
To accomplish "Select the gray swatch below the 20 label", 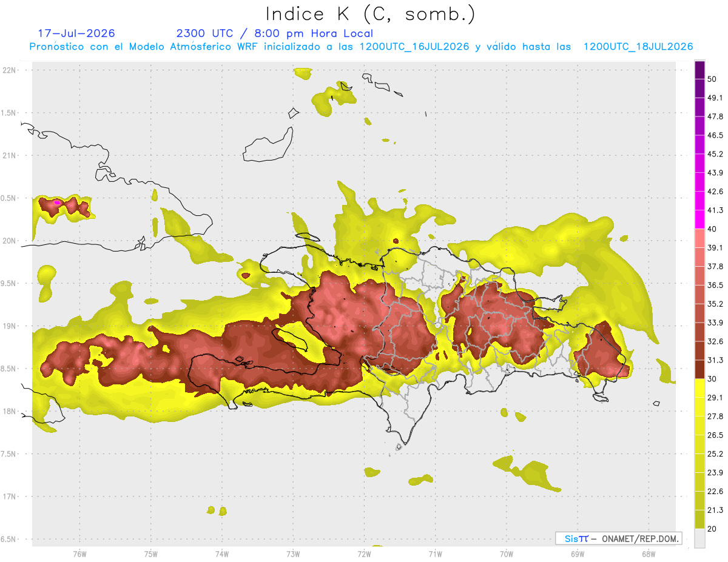I will click(699, 538).
